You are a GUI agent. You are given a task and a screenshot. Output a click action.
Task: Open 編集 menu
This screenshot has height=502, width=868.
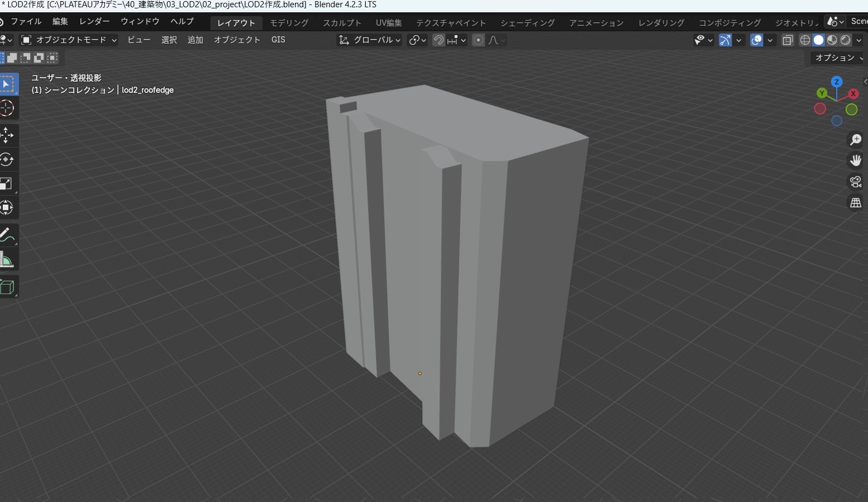click(60, 21)
